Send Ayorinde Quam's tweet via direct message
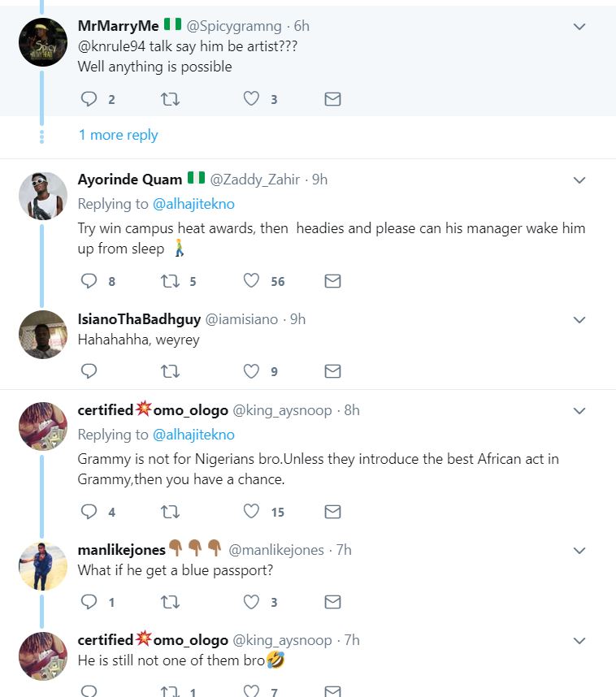 pyautogui.click(x=332, y=281)
